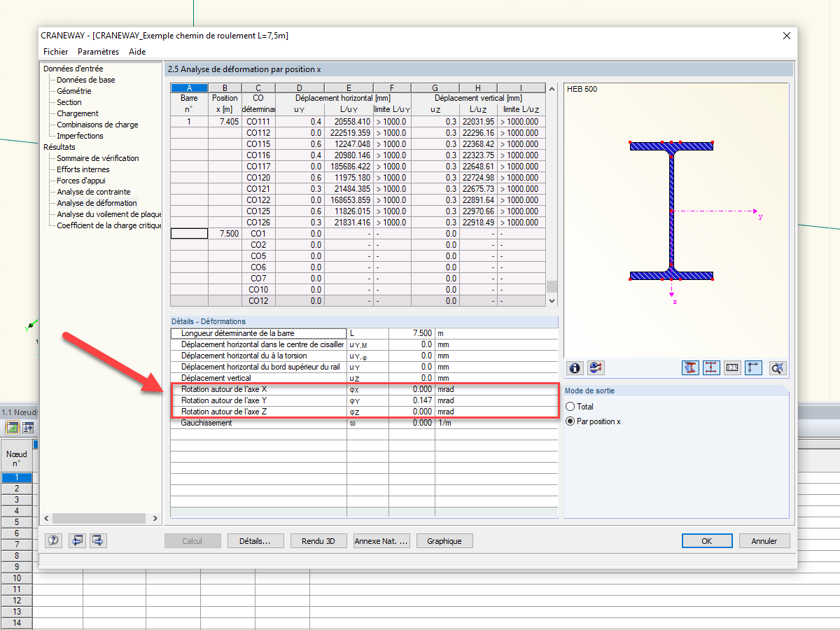Click the Rotation autour de l'axe Y row
This screenshot has width=840, height=630.
pos(365,400)
